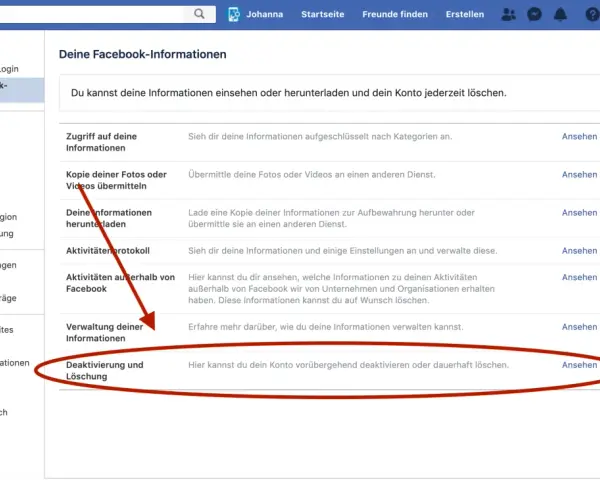Image resolution: width=600 pixels, height=480 pixels.
Task: Select the Zugriff auf deine Informationen row title
Action: coord(101,142)
